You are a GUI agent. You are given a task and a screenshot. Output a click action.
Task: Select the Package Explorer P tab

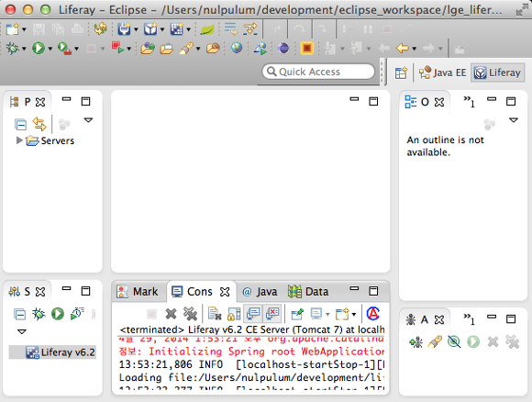(x=28, y=102)
